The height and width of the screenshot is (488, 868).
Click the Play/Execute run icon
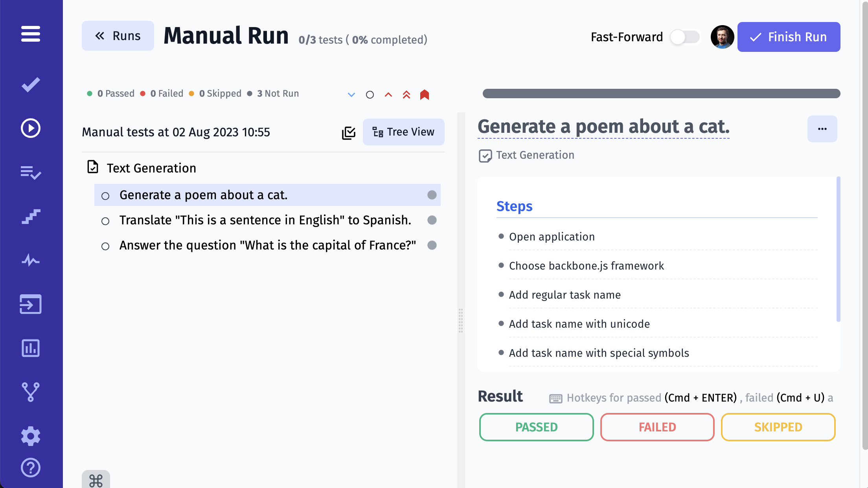point(31,128)
